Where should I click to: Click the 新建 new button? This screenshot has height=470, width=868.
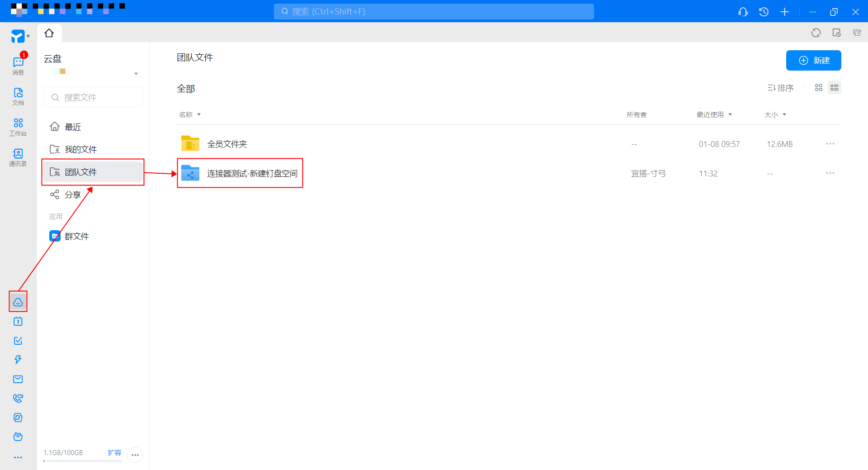click(813, 60)
